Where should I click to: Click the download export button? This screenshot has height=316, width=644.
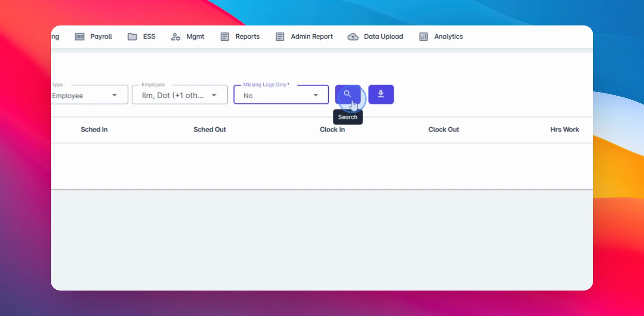(381, 94)
